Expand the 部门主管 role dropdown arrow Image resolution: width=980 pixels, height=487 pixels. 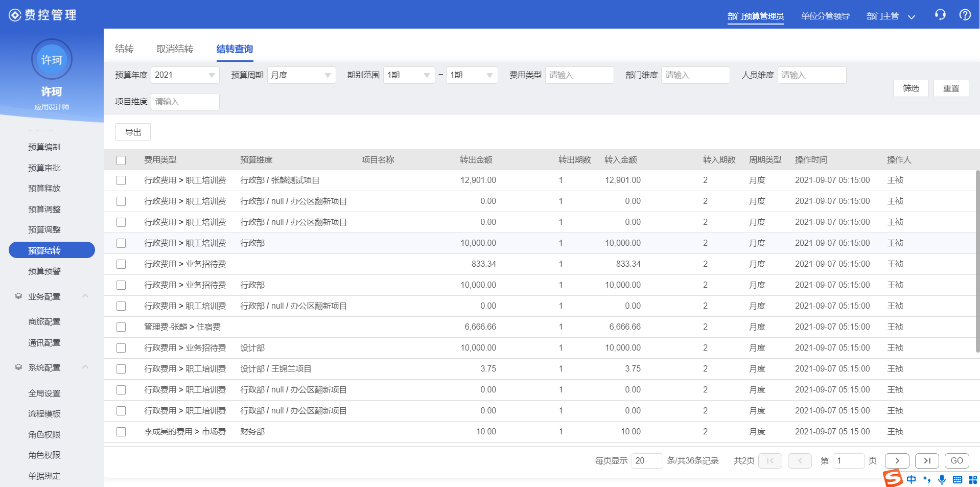[x=911, y=17]
